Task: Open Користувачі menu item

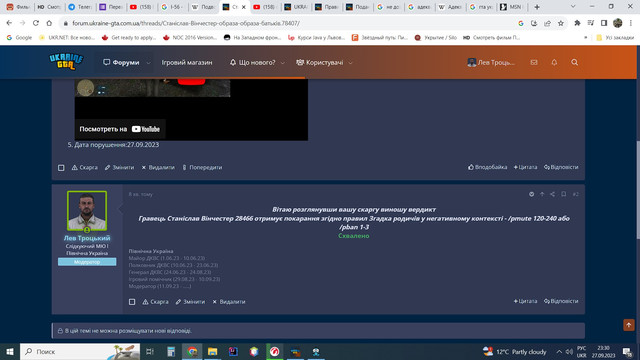Action: [320, 62]
